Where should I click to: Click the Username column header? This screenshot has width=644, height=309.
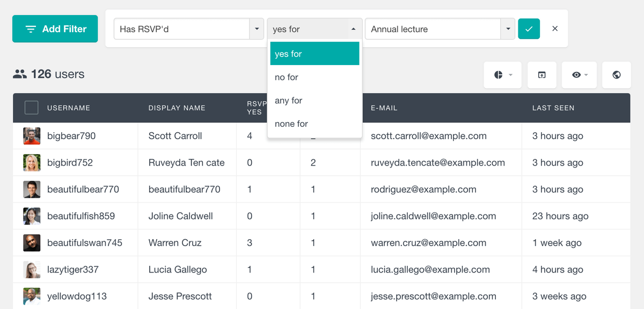point(69,108)
